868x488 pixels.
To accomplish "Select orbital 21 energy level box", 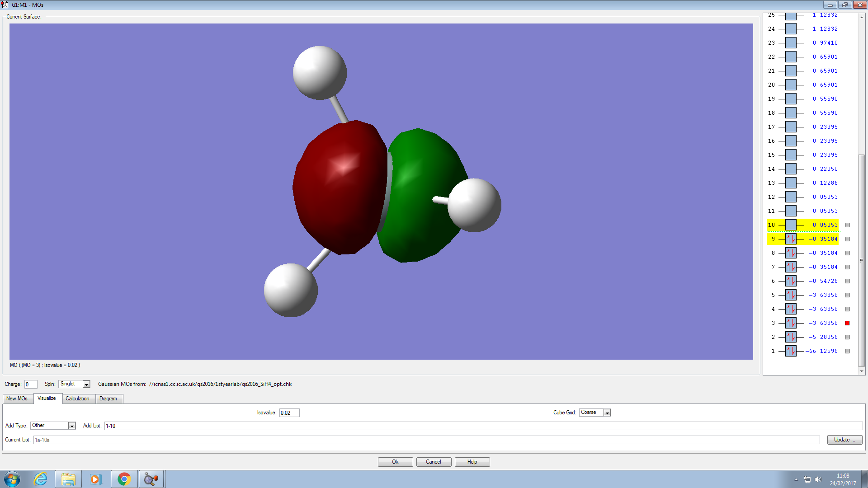I will pyautogui.click(x=791, y=71).
